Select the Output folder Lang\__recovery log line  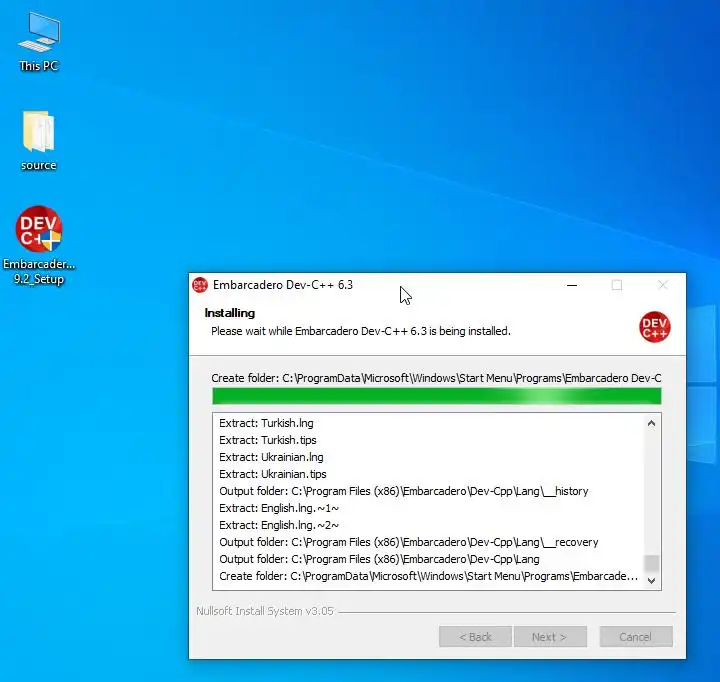(x=409, y=542)
